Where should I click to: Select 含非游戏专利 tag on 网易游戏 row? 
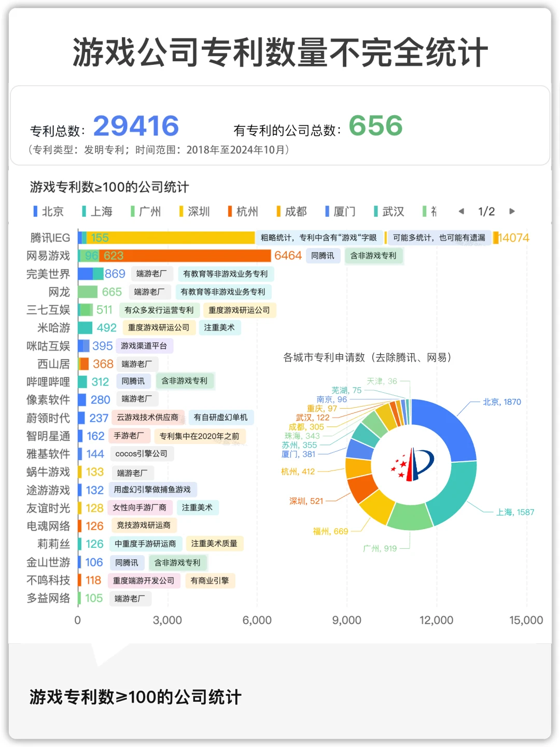tap(373, 256)
